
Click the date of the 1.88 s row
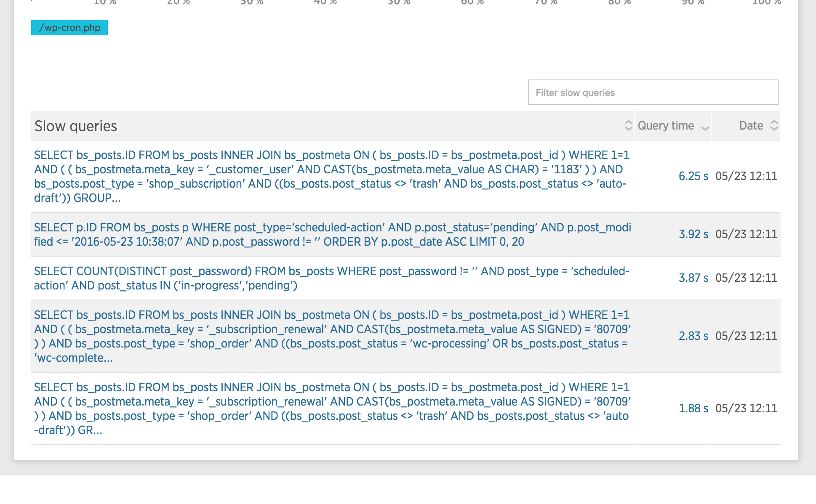point(746,409)
